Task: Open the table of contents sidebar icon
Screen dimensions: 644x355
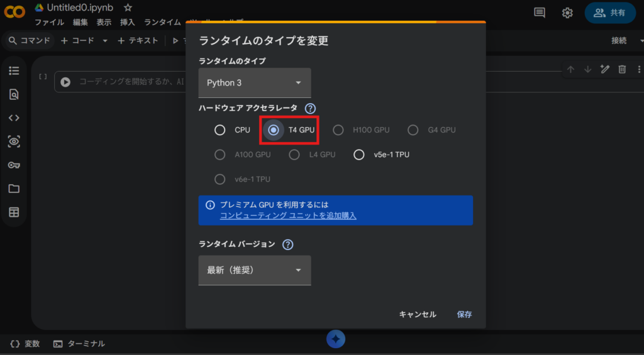Action: click(x=14, y=71)
